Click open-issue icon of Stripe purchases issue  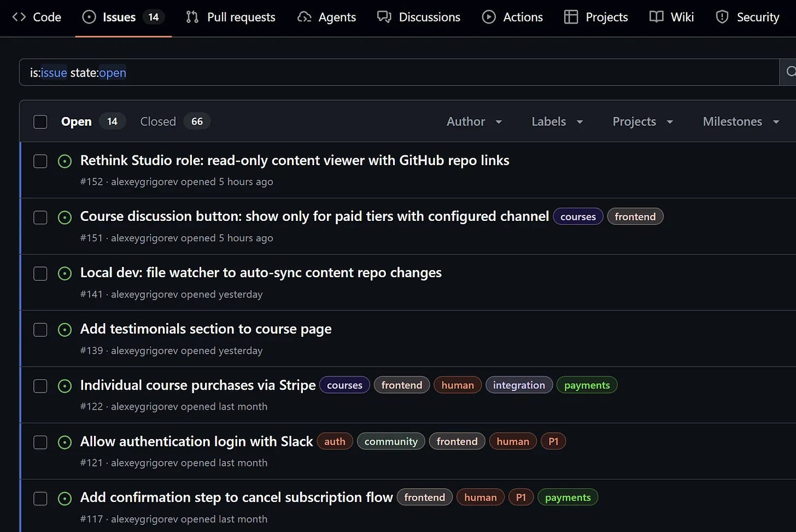[x=65, y=386]
